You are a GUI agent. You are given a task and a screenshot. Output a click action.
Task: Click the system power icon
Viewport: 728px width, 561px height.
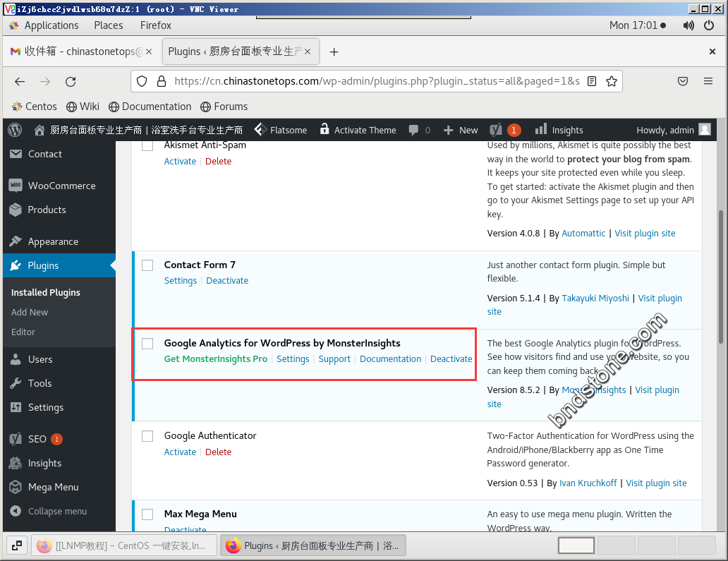[709, 25]
